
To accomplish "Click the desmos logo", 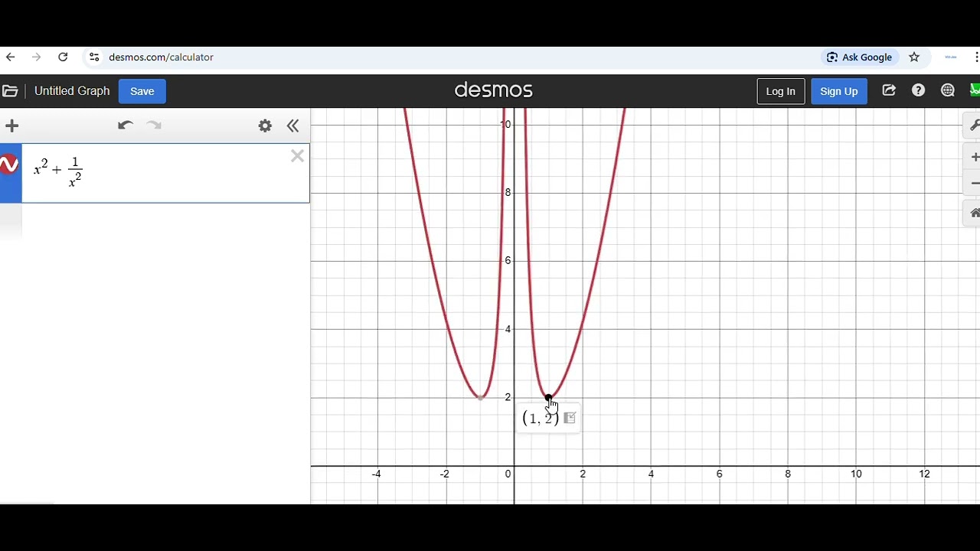I will 493,90.
